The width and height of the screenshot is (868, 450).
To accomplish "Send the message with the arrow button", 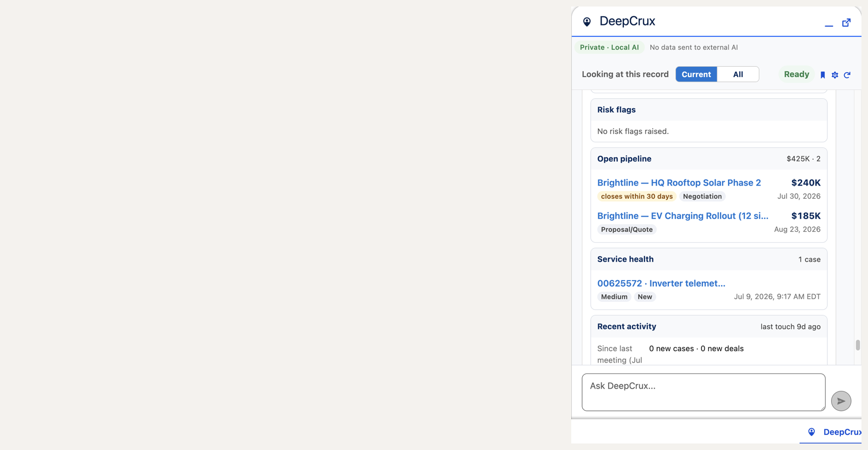I will [x=841, y=401].
